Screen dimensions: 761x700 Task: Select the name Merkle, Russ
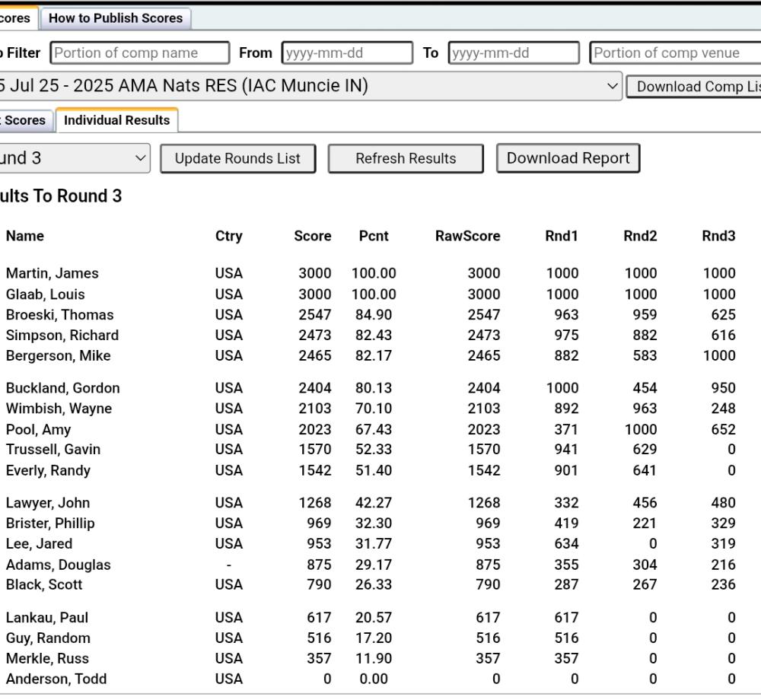coord(47,658)
